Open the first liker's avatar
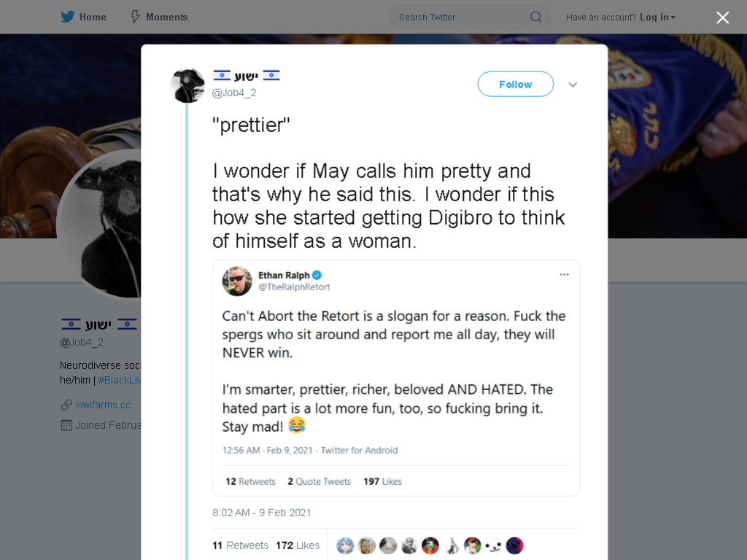This screenshot has width=747, height=560. [345, 545]
